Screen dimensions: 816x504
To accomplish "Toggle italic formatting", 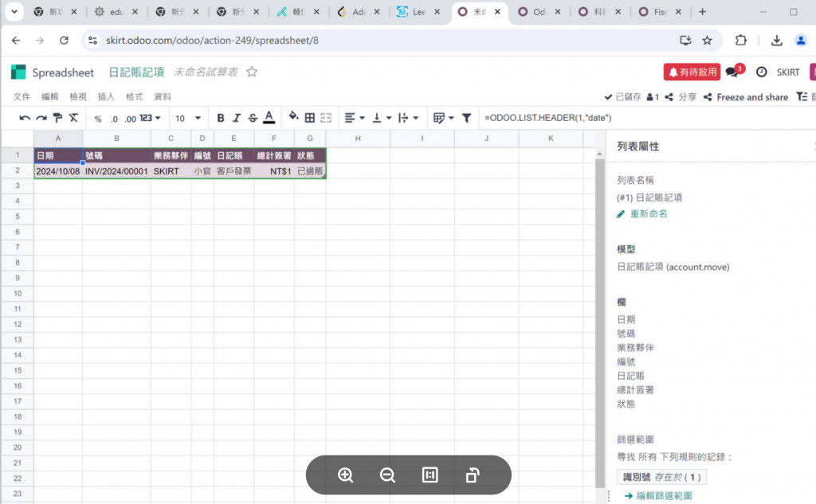I will [x=236, y=118].
